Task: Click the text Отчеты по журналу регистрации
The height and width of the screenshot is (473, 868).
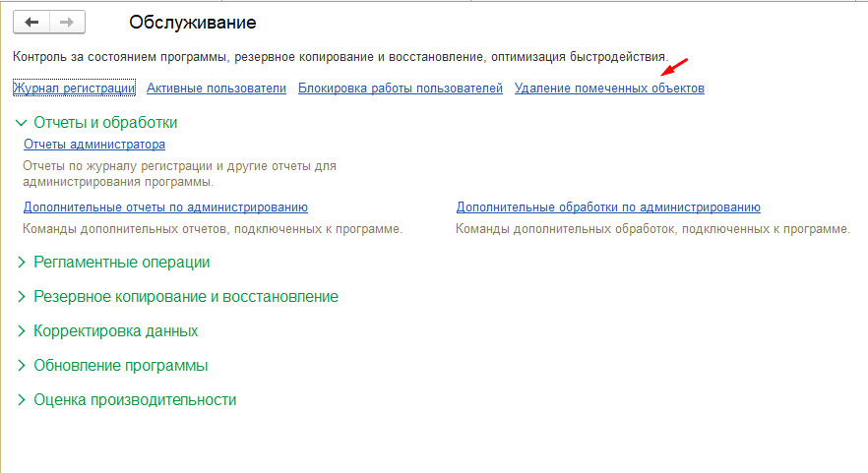Action: [179, 174]
